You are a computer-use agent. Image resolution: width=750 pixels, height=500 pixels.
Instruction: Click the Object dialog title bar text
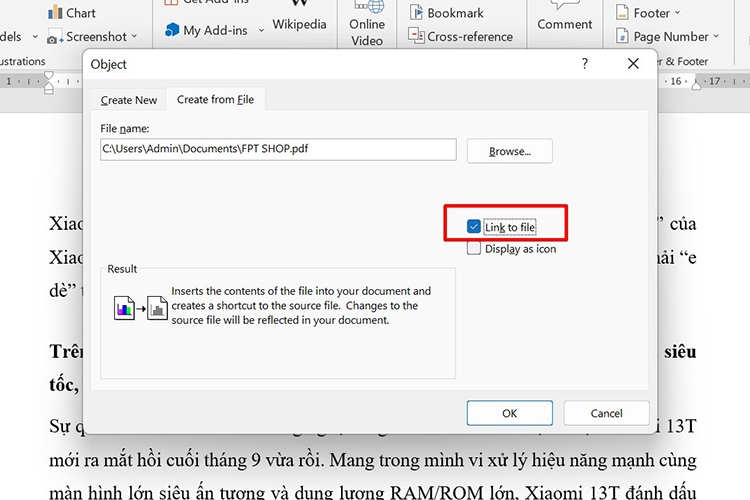point(109,64)
